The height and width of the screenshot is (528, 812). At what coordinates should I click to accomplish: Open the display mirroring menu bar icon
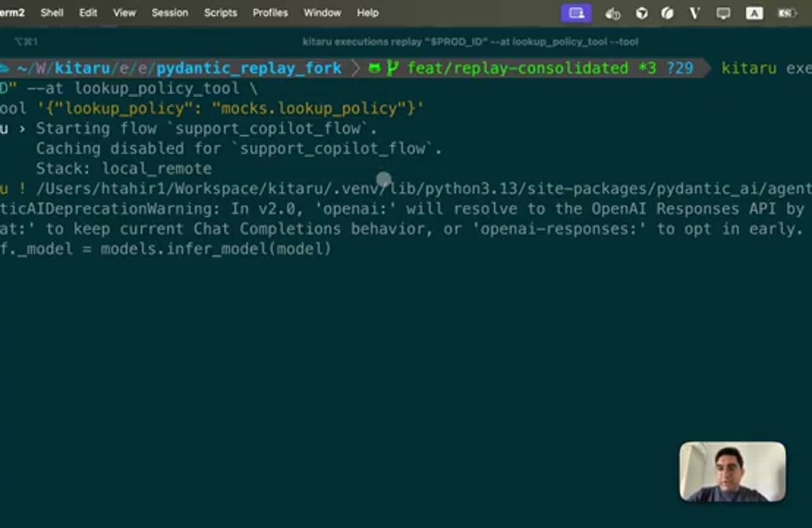point(723,13)
